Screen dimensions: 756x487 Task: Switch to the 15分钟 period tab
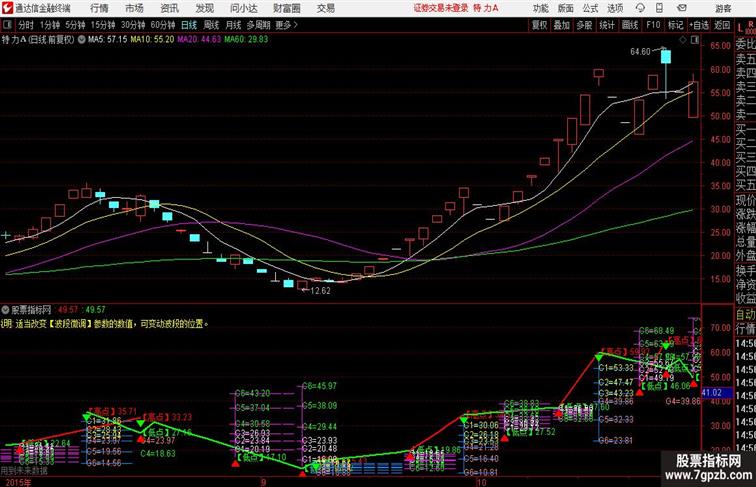[x=103, y=25]
